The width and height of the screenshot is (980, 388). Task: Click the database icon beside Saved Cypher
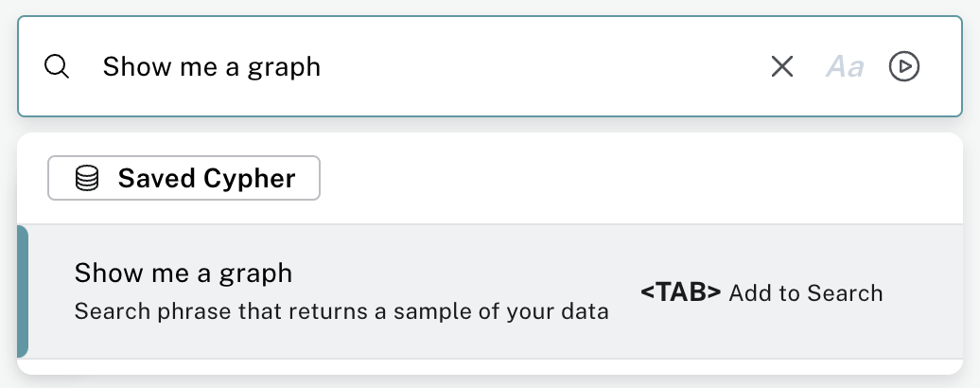(87, 178)
